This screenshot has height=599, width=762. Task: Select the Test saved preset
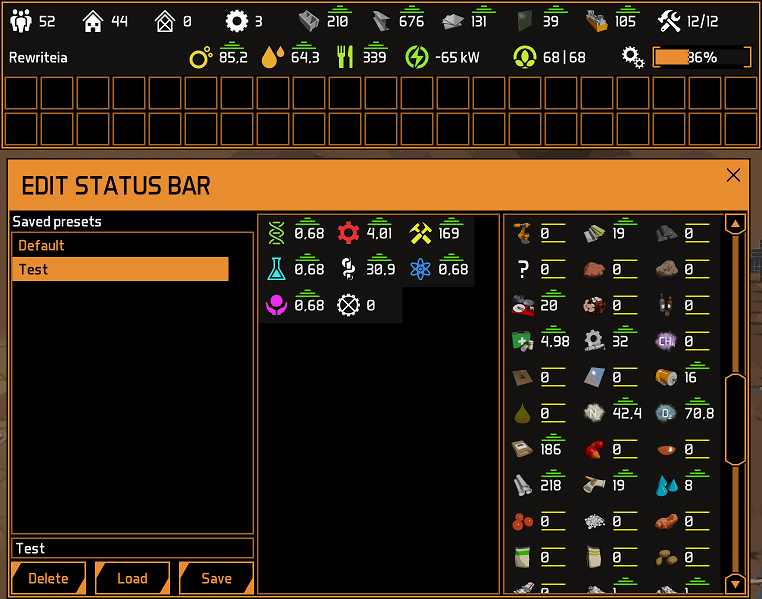[x=120, y=269]
